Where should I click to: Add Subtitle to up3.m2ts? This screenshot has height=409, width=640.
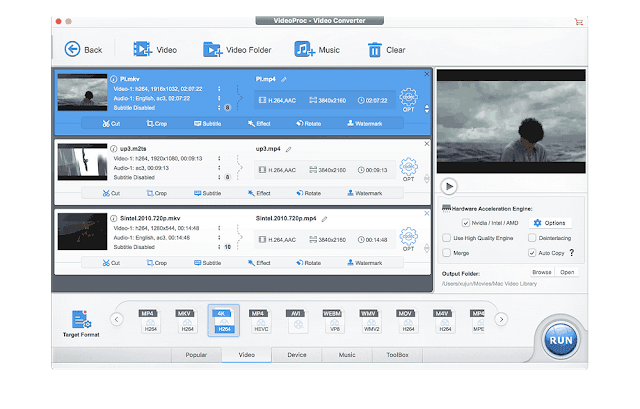(207, 193)
